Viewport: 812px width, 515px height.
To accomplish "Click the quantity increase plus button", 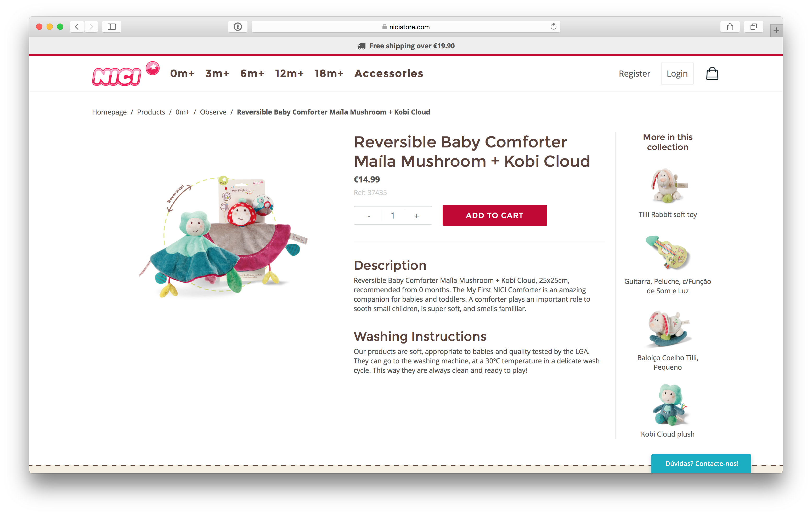I will click(x=416, y=215).
